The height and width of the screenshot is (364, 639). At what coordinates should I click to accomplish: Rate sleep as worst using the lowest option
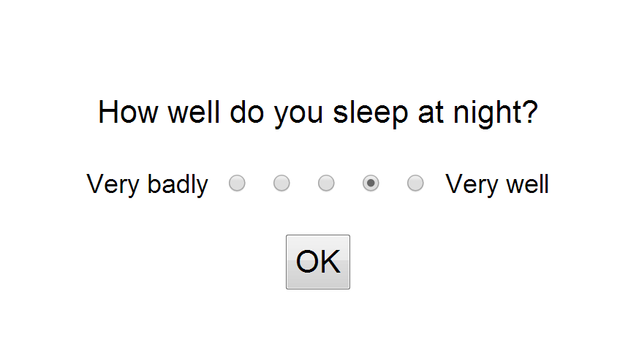(x=237, y=183)
